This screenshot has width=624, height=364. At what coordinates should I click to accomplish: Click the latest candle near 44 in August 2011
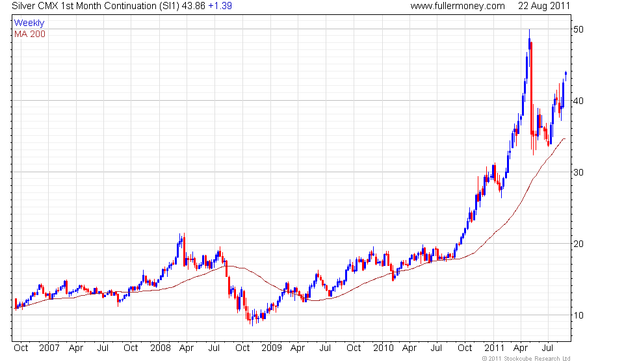pos(566,75)
